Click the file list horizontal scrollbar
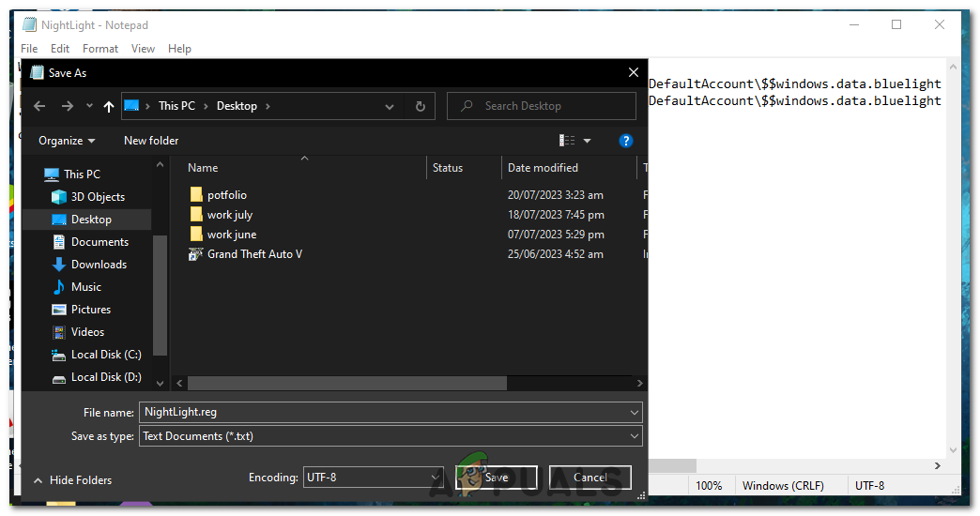The width and height of the screenshot is (980, 516). [347, 383]
